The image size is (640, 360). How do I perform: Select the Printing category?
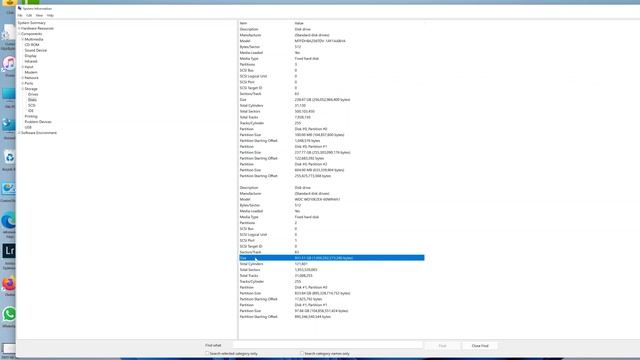pos(31,116)
